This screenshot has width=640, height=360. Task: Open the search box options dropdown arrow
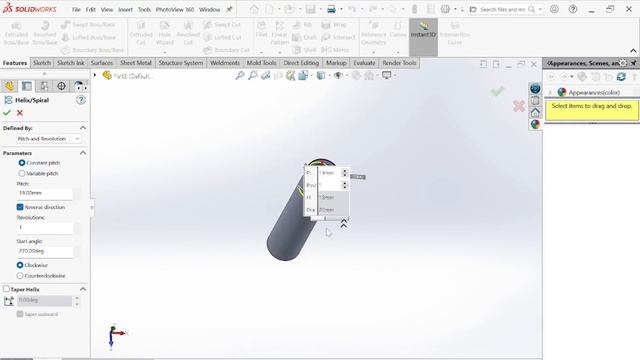tap(540, 9)
